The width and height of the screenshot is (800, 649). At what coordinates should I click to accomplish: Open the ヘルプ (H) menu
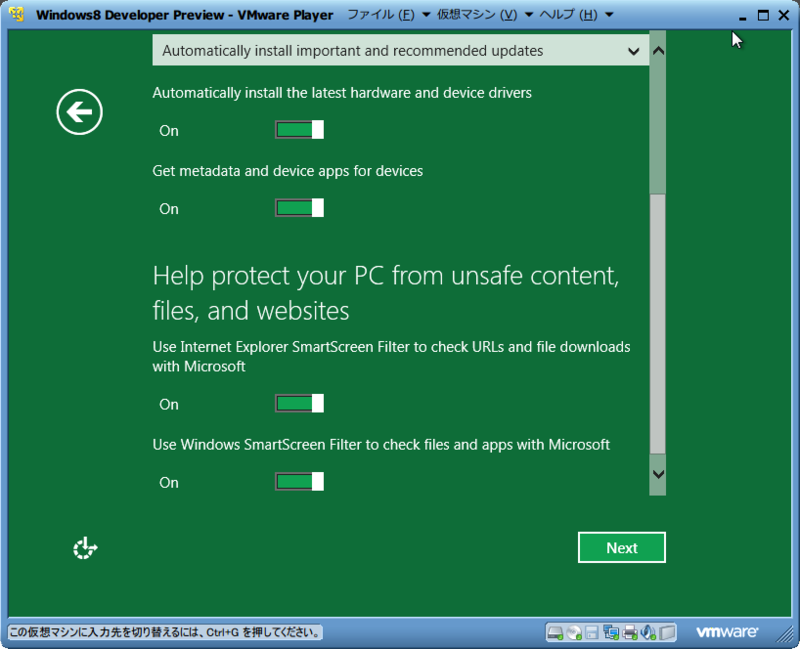576,15
